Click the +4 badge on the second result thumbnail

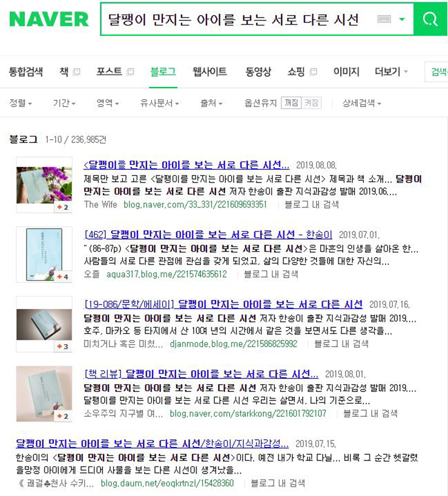point(63,277)
